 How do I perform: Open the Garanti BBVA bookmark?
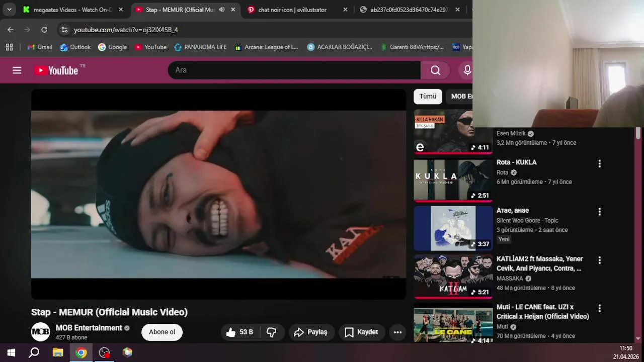412,47
